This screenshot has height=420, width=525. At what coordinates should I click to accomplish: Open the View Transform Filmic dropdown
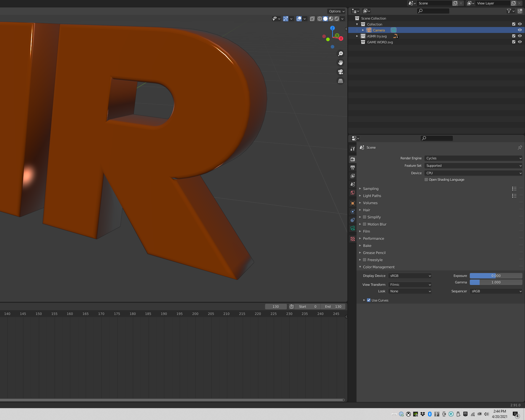coord(410,285)
